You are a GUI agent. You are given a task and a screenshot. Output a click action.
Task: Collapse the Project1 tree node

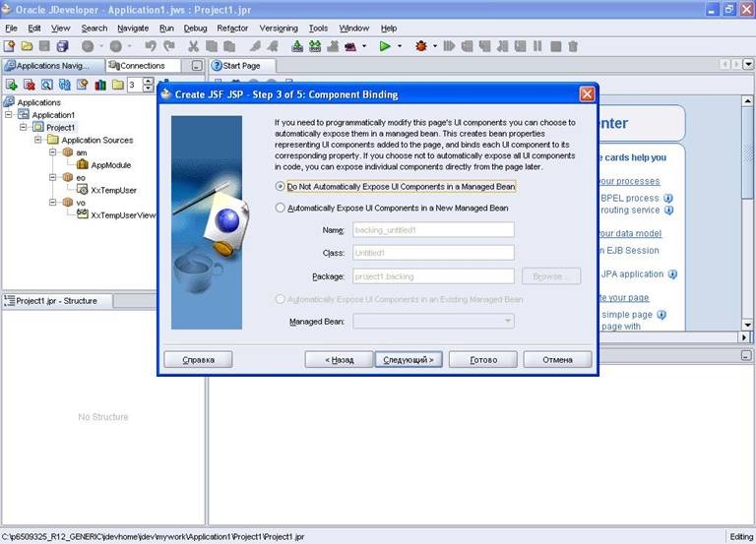[x=23, y=127]
